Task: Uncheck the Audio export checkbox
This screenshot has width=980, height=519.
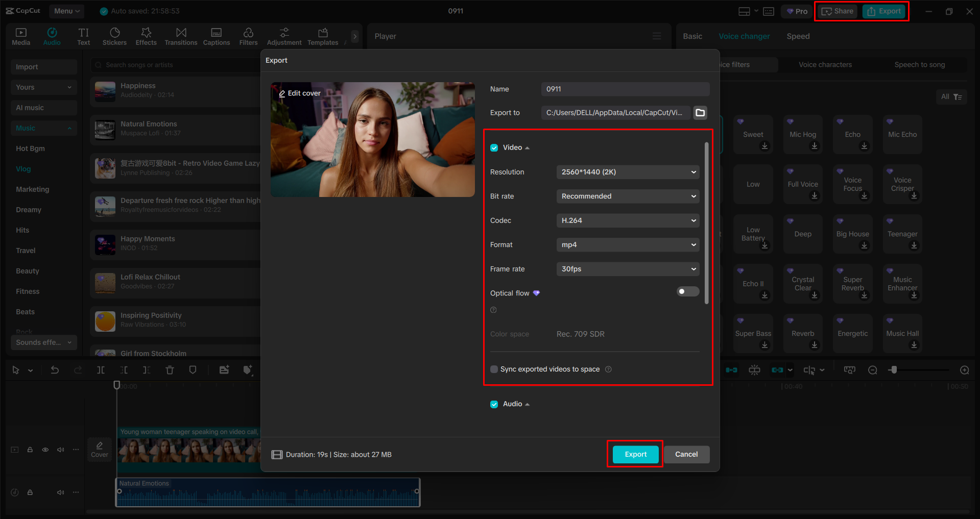Action: point(494,404)
